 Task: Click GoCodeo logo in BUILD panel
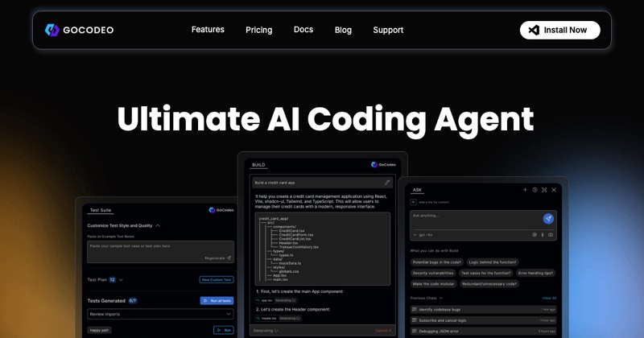tap(383, 165)
